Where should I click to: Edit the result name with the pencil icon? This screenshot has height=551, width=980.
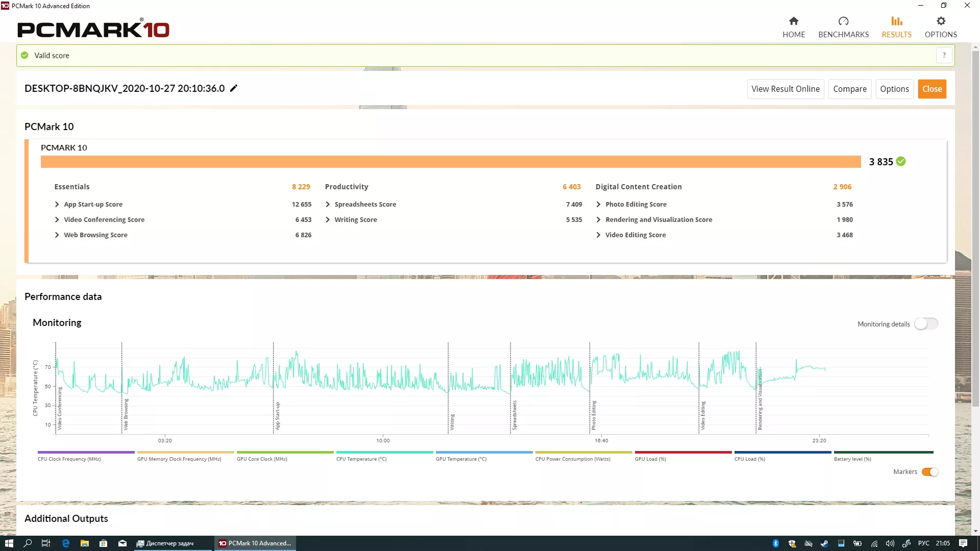pyautogui.click(x=234, y=88)
